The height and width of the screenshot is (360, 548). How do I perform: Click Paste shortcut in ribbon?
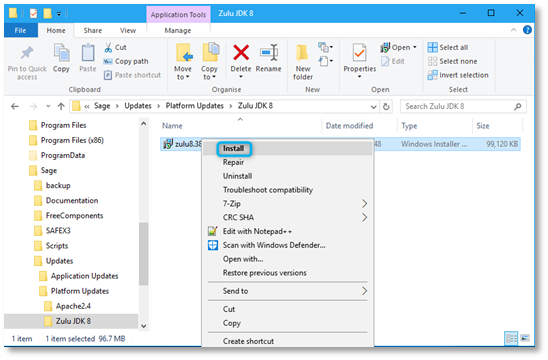pyautogui.click(x=132, y=75)
